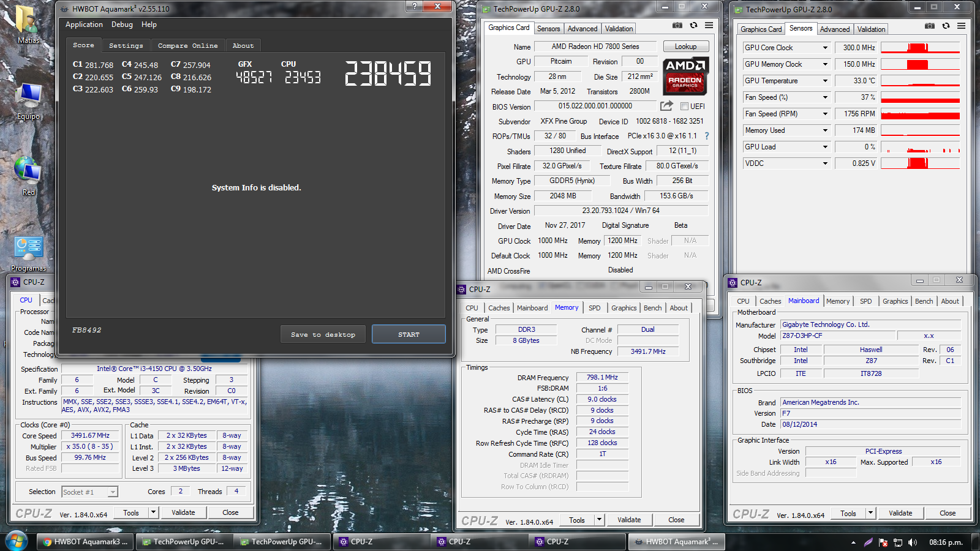Open Tools dropdown arrow in CPU-Z Memory window
Viewport: 980px width, 551px height.
(600, 520)
